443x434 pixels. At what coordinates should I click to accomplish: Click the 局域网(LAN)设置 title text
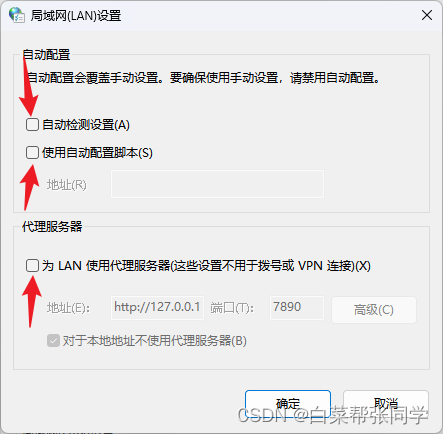pyautogui.click(x=76, y=16)
